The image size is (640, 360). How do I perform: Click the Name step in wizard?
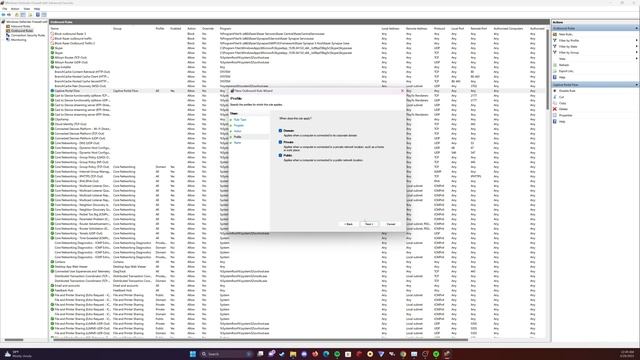(x=238, y=142)
